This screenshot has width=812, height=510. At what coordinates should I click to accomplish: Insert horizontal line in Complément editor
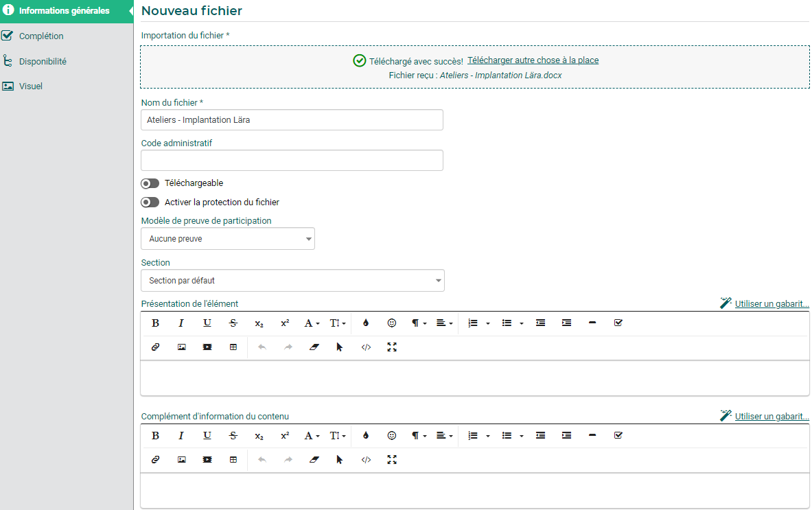(x=592, y=435)
